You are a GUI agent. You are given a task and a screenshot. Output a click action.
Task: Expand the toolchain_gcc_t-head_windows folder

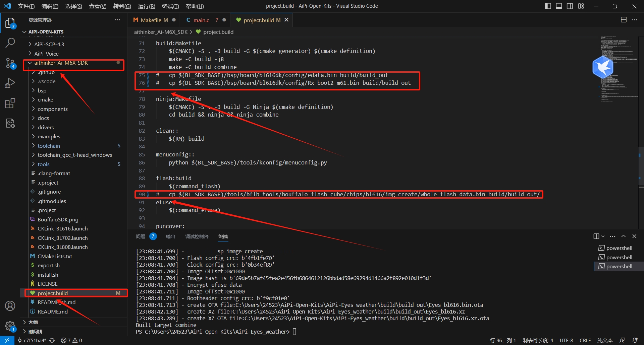(x=74, y=155)
